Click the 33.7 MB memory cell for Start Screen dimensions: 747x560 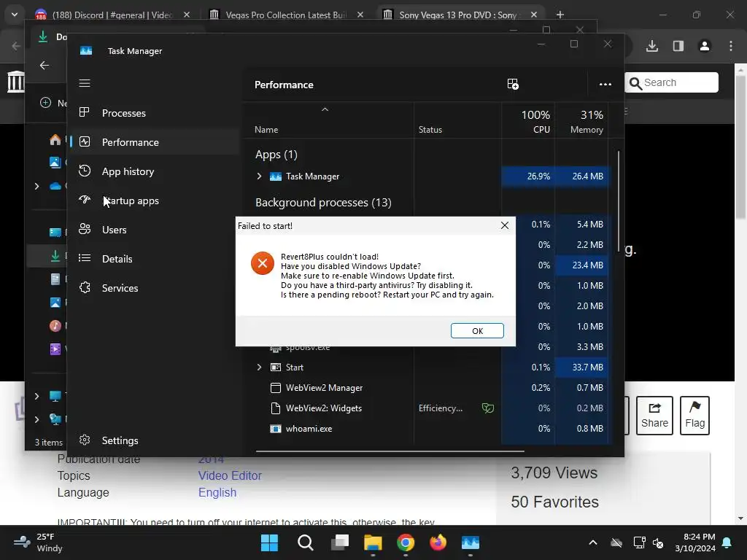coord(581,367)
